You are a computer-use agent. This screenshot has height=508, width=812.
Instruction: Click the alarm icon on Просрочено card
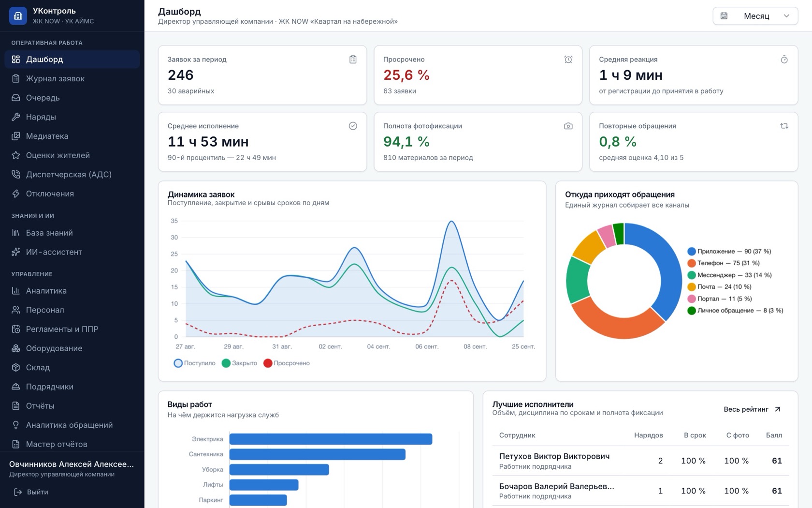568,60
